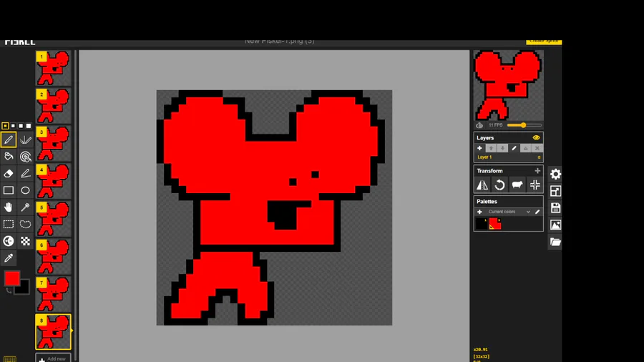This screenshot has height=362, width=644.
Task: Click the Create Sprite button
Action: 544,41
